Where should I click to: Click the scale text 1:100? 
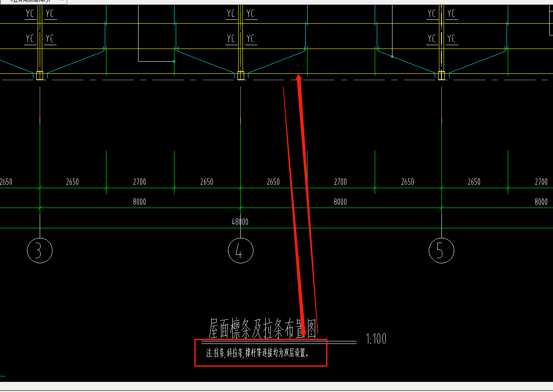(376, 339)
